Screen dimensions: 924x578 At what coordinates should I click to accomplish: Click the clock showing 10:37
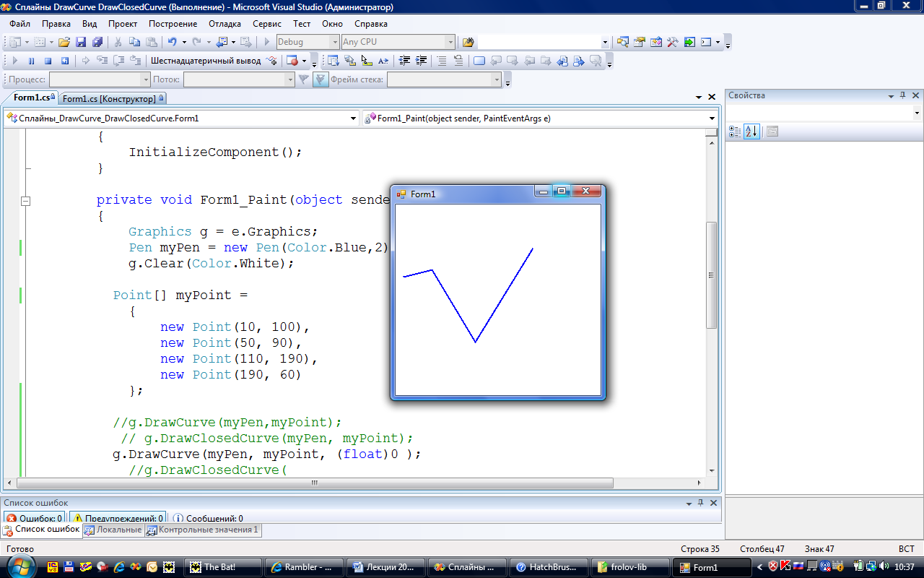904,567
